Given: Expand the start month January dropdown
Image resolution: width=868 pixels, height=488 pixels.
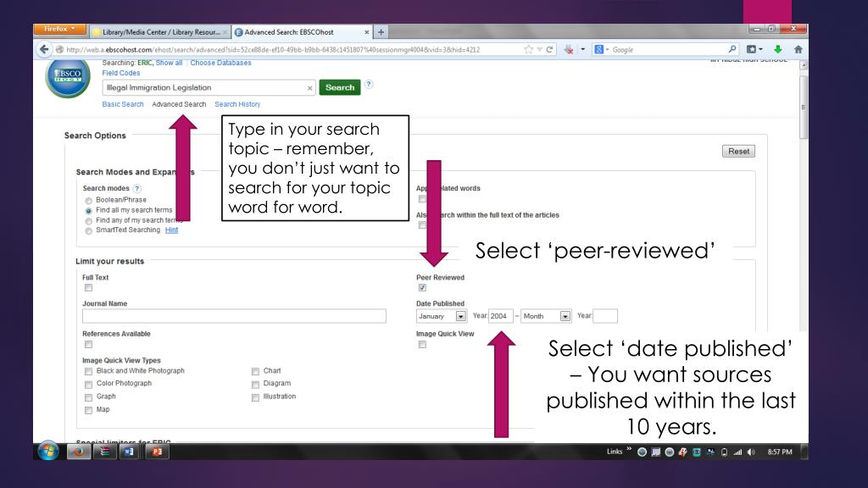Looking at the screenshot, I should click(x=460, y=316).
